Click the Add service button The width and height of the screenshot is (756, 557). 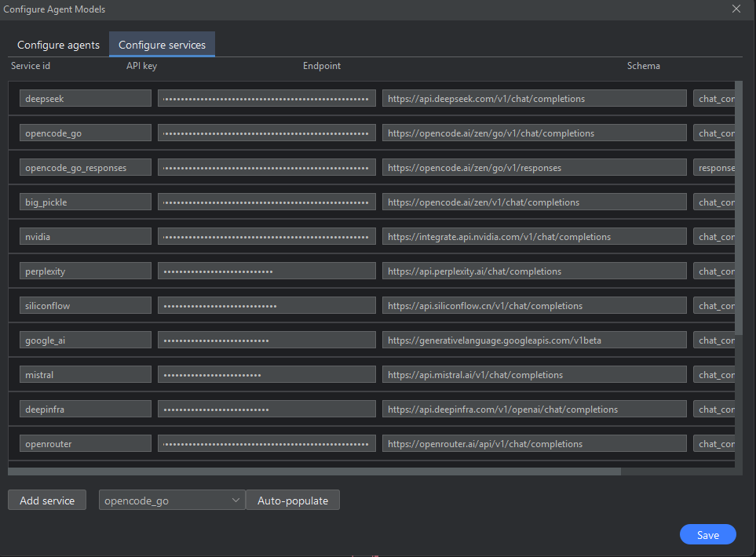coord(47,501)
